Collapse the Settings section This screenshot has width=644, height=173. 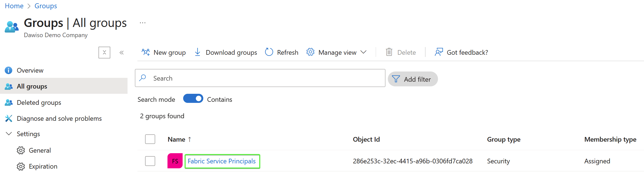(x=9, y=134)
